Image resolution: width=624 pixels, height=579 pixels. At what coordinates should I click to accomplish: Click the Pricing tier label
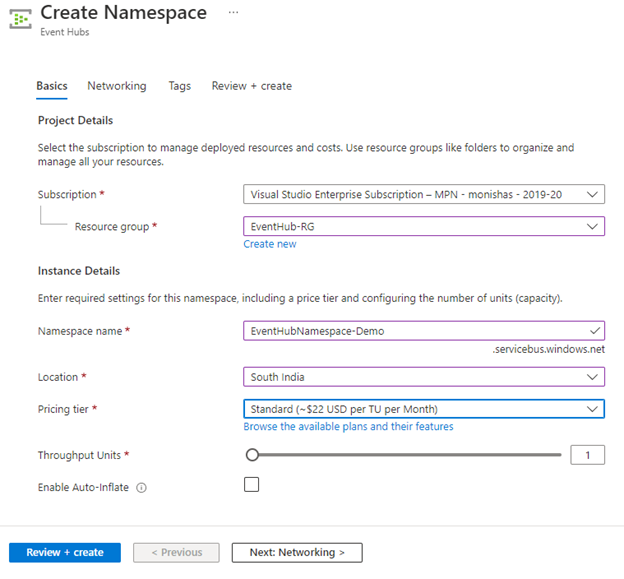click(63, 409)
